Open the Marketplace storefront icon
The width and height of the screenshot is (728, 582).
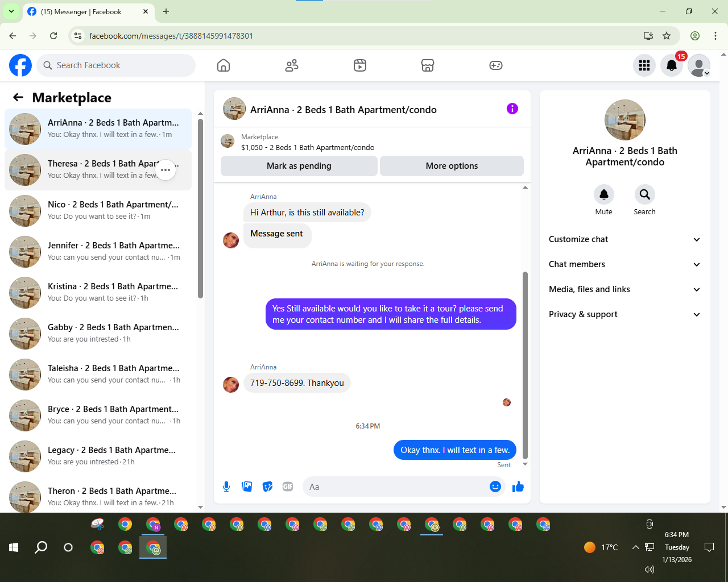click(428, 65)
